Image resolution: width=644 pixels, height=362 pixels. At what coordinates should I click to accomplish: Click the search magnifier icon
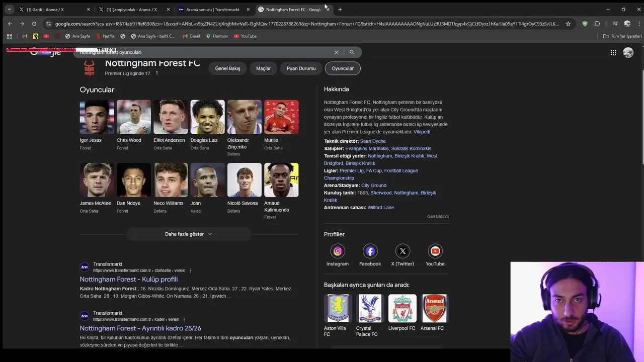pyautogui.click(x=352, y=52)
